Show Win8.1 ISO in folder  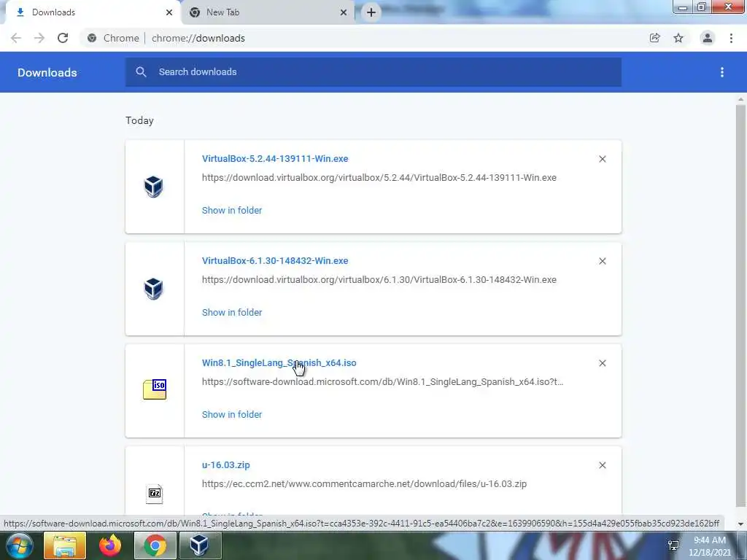[x=232, y=415]
